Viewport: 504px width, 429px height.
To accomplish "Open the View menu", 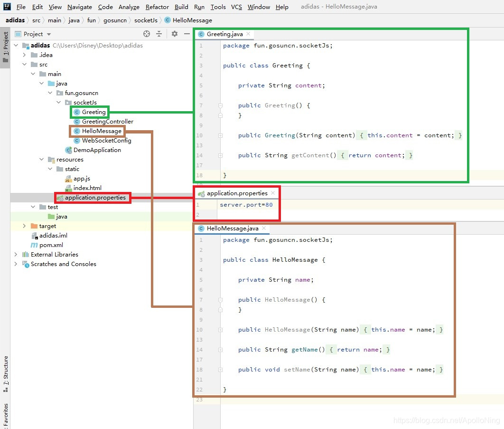I will pyautogui.click(x=55, y=7).
